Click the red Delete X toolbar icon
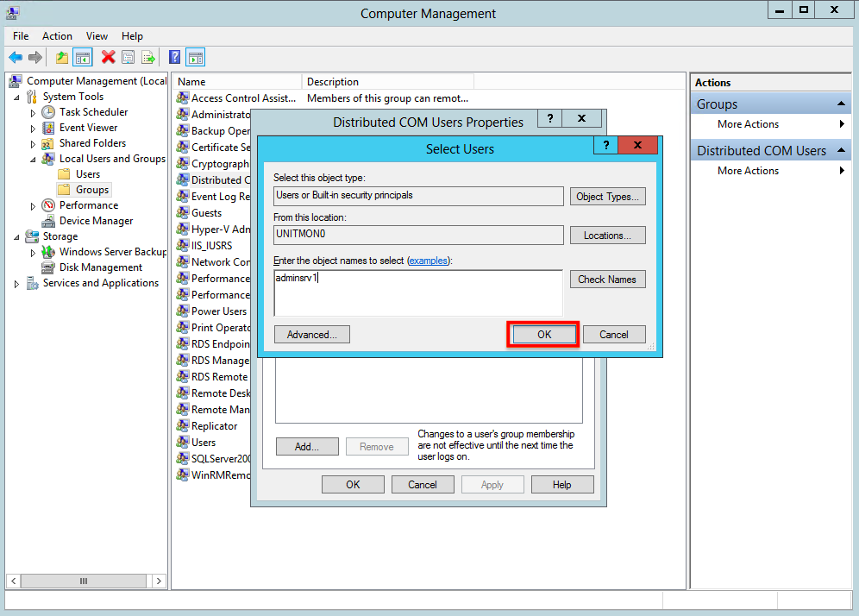 (108, 57)
